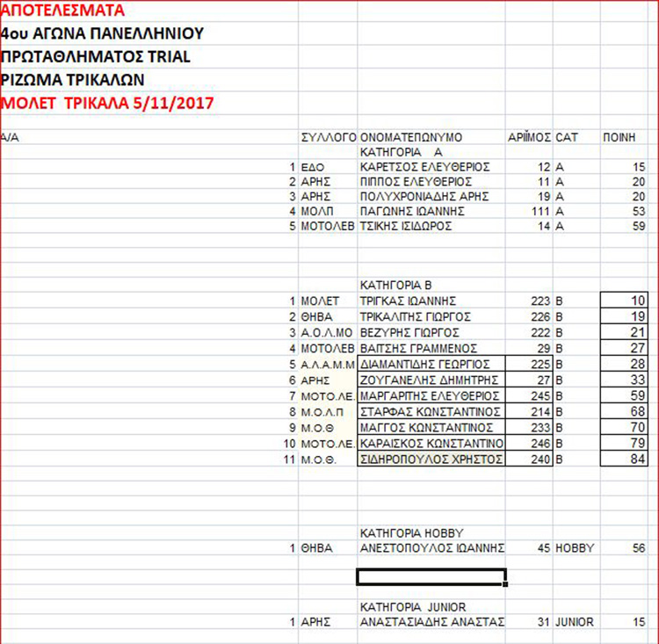Screen dimensions: 659x644
Task: Click the penalty cell 84
Action: click(x=624, y=459)
